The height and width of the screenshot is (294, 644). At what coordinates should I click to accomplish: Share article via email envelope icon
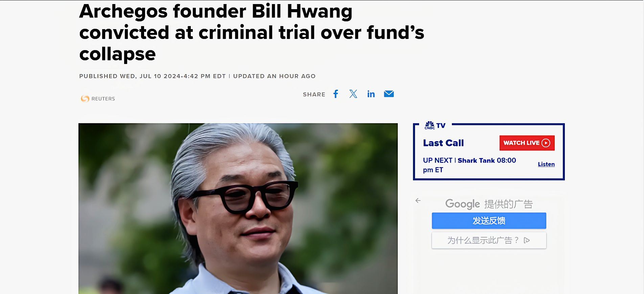389,94
